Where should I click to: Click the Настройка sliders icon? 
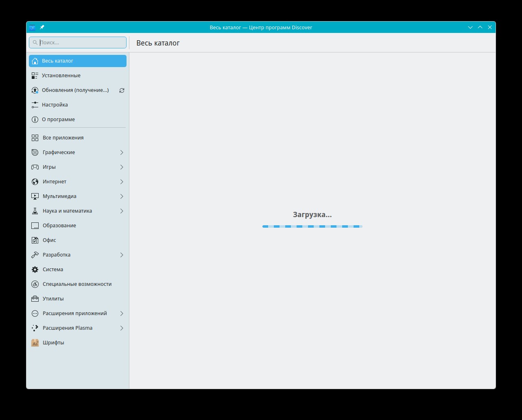click(x=35, y=105)
